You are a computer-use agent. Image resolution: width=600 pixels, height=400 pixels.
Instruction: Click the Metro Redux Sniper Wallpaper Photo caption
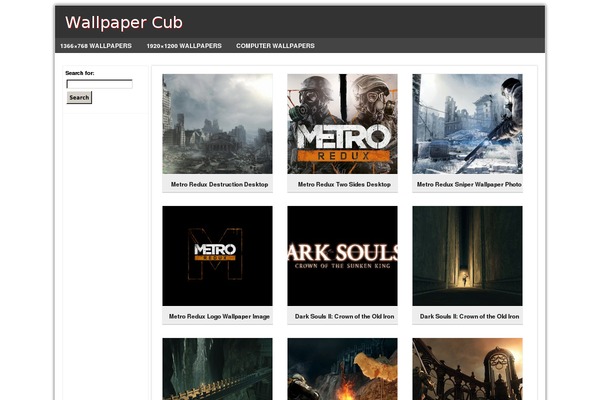(469, 184)
